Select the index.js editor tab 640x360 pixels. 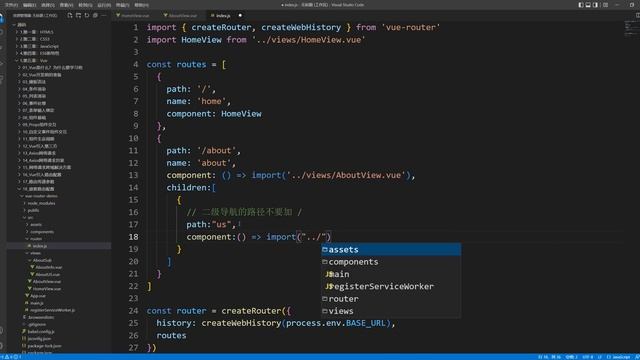223,16
